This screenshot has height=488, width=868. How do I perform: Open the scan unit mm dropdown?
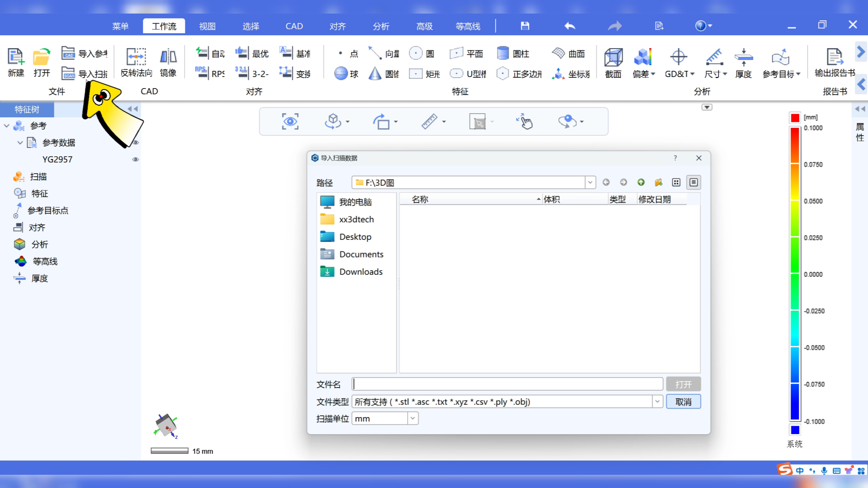tap(413, 418)
